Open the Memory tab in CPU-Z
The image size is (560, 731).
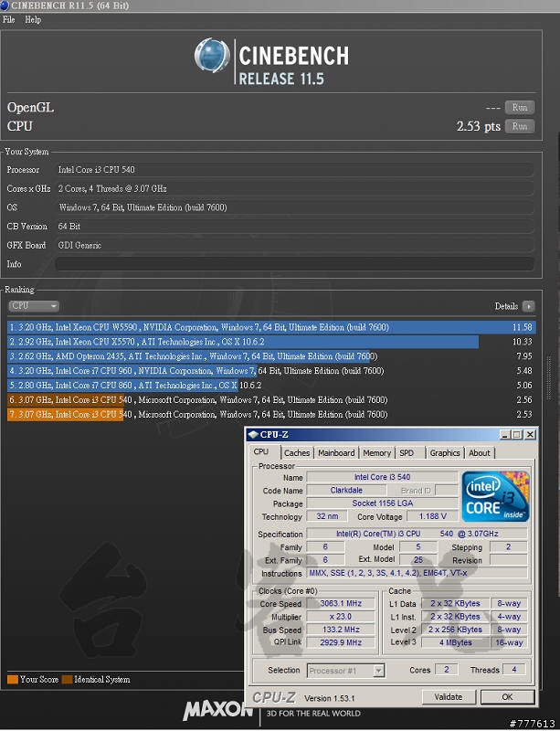click(376, 452)
